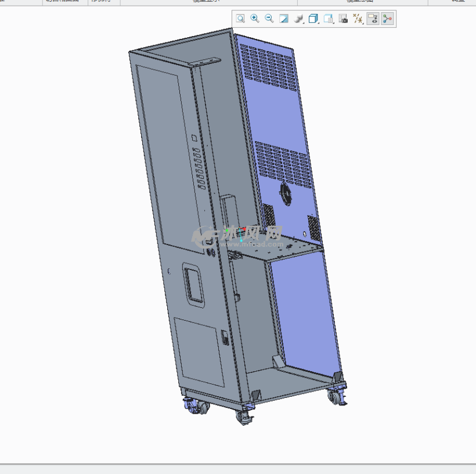Click the Zoom Out magnifier
The width and height of the screenshot is (476, 474).
[269, 19]
